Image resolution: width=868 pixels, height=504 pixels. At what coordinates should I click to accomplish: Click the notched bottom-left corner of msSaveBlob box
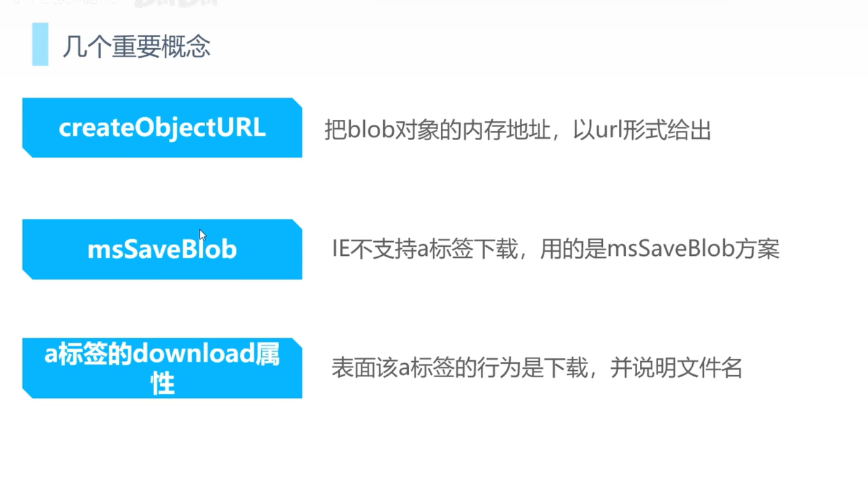[27, 275]
